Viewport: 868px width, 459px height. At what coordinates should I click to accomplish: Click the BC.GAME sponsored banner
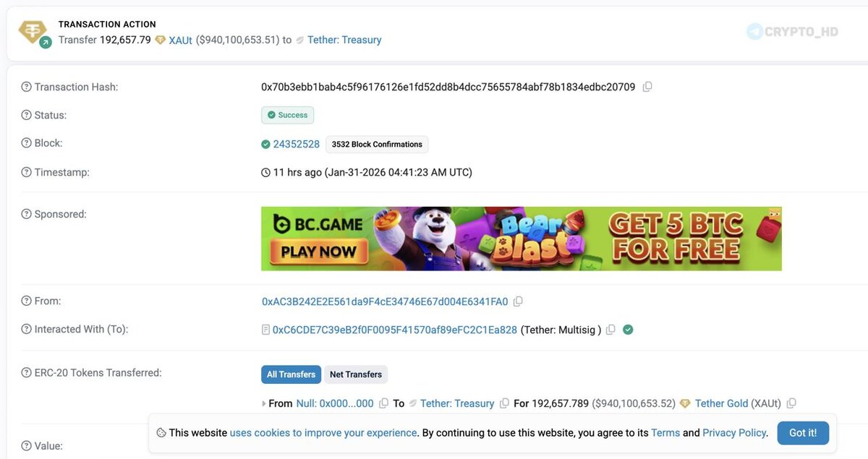(x=521, y=239)
